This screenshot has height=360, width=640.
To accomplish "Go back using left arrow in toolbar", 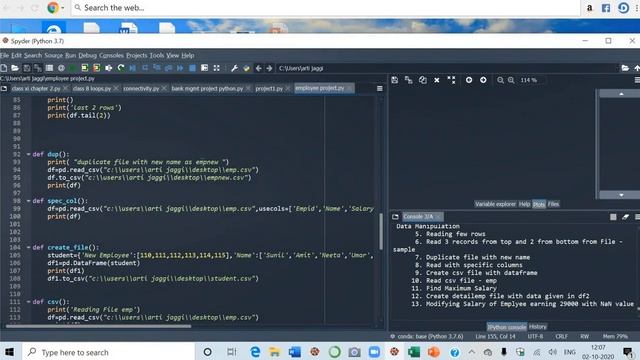I will coord(258,68).
